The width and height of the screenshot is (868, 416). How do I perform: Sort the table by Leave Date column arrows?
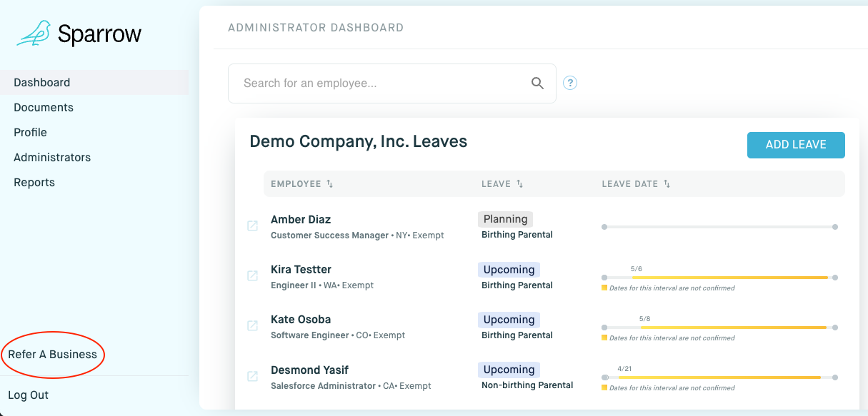667,184
